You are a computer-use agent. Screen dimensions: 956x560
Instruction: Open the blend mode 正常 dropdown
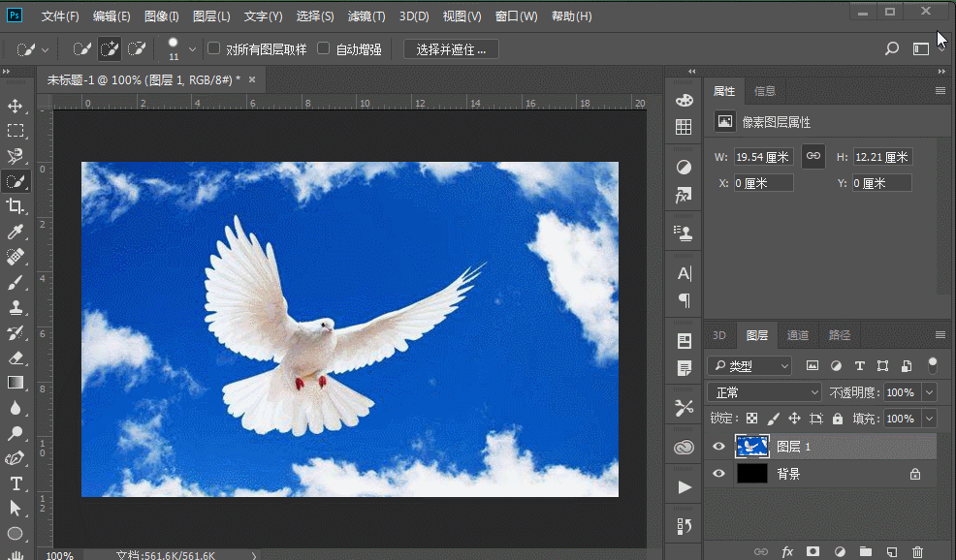(765, 392)
